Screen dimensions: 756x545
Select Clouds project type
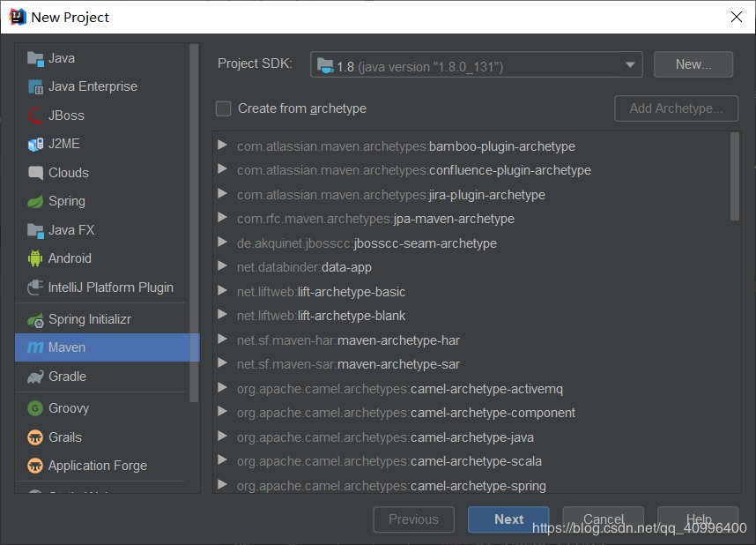[x=102, y=173]
